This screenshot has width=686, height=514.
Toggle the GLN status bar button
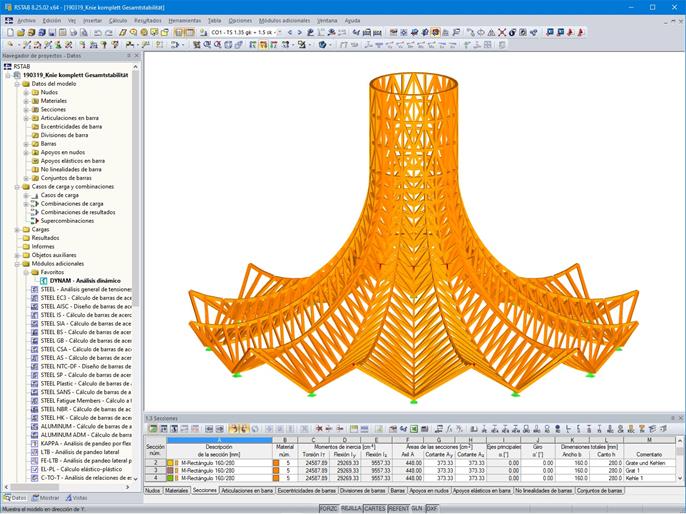[416, 509]
